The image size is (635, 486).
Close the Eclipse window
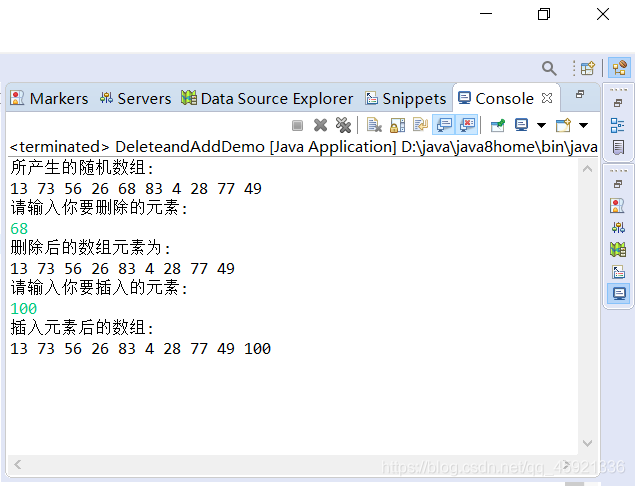pos(603,14)
